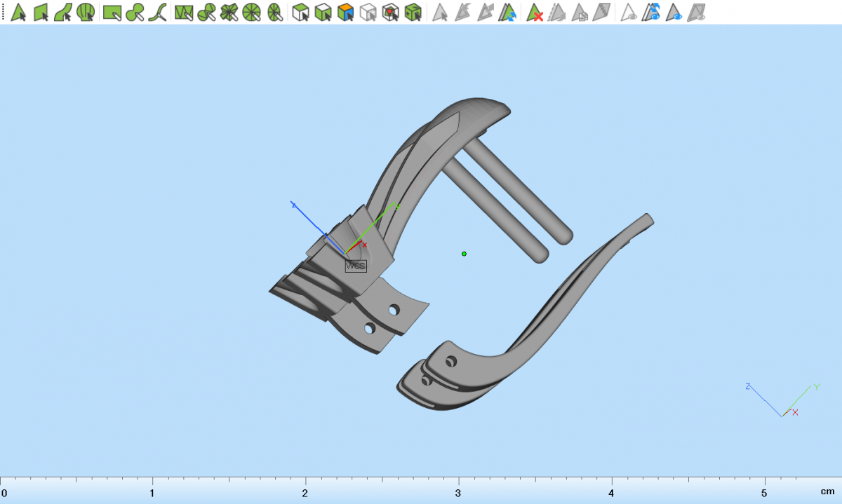Click the green center point in viewport

coord(464,254)
